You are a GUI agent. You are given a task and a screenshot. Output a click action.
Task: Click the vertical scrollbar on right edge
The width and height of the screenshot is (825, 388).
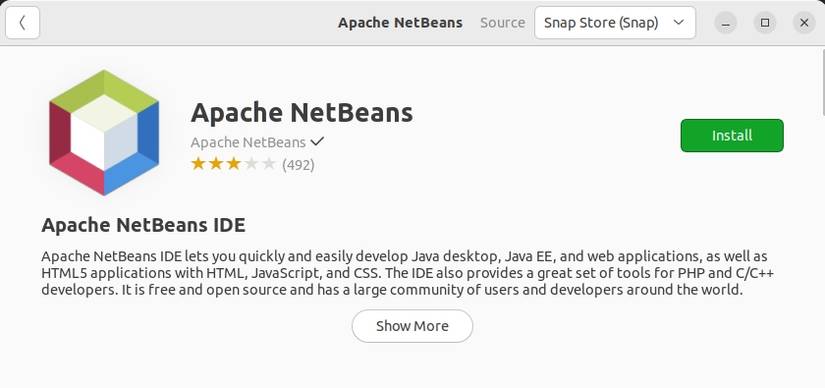[x=822, y=81]
